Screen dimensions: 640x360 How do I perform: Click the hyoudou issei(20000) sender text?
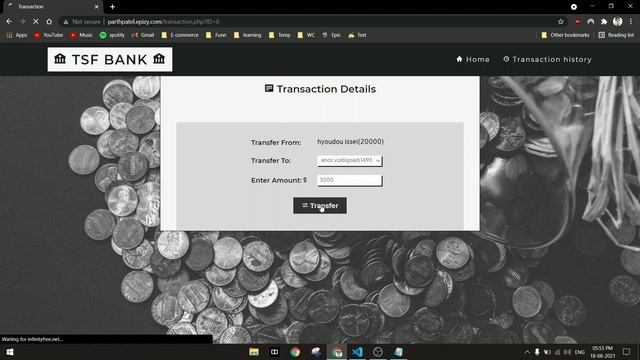point(350,142)
